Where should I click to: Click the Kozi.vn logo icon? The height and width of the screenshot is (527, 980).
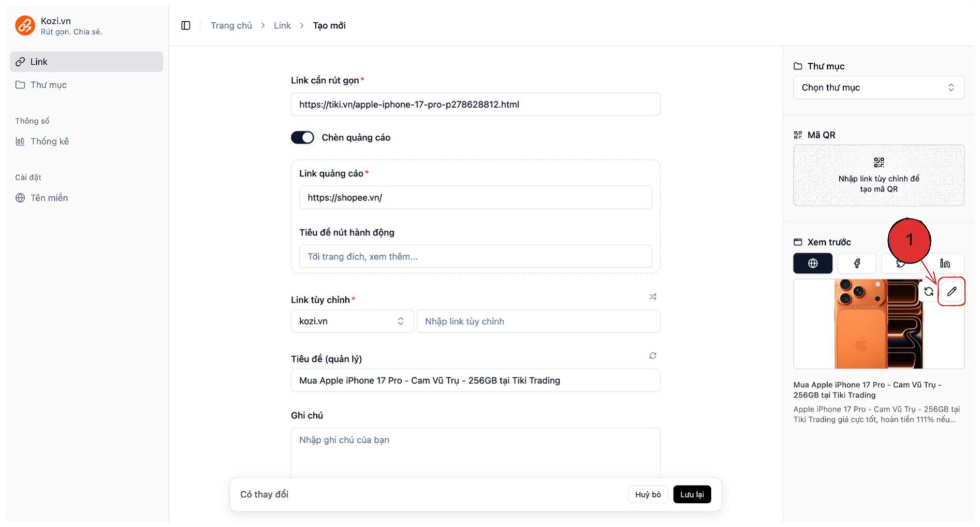(25, 25)
